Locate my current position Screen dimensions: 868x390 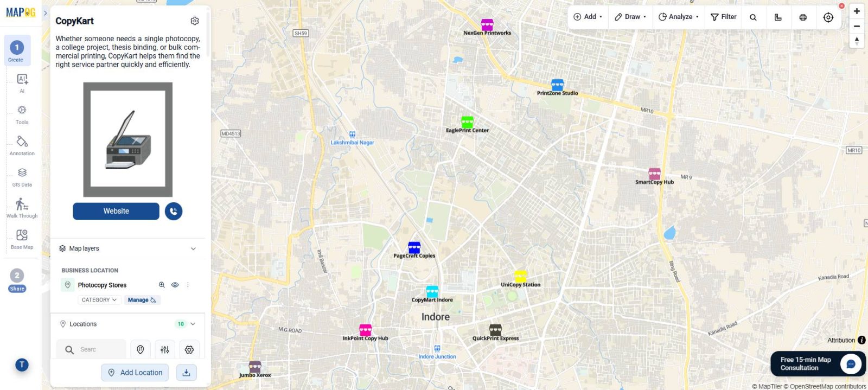pos(828,17)
